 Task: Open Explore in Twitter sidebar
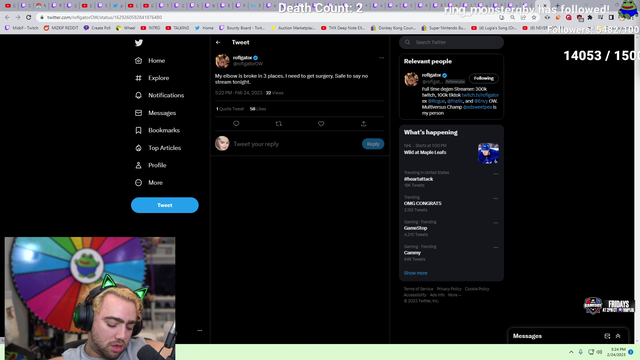pos(152,78)
